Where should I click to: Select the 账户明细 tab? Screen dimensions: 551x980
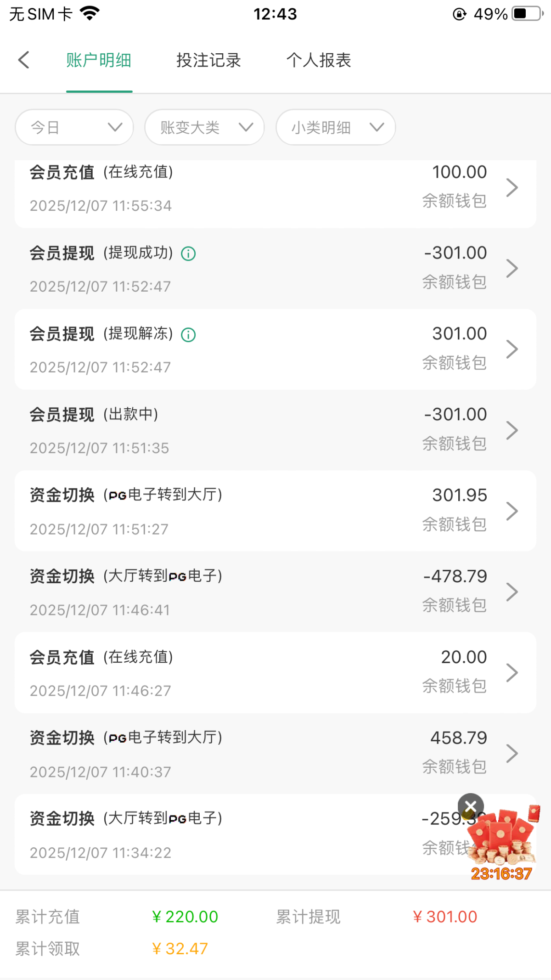coord(99,60)
